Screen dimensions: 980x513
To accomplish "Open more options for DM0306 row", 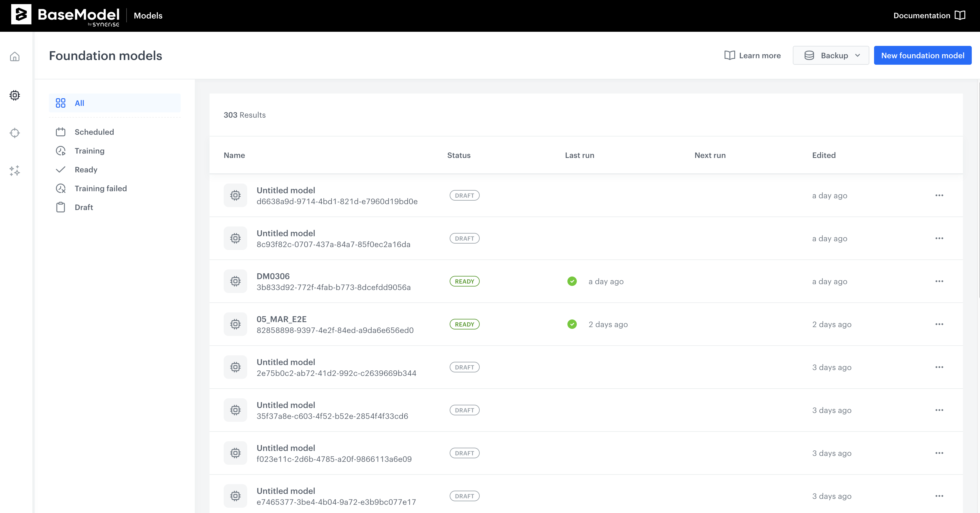I will pyautogui.click(x=939, y=282).
